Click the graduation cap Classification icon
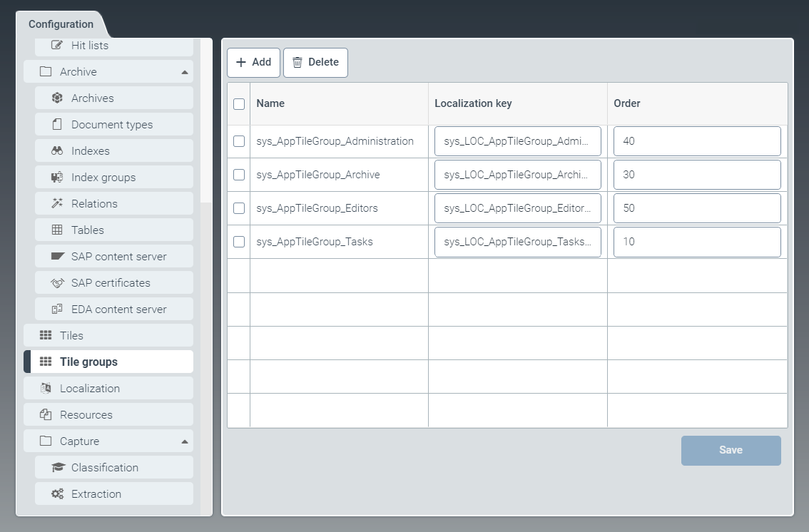809x532 pixels. [x=57, y=468]
